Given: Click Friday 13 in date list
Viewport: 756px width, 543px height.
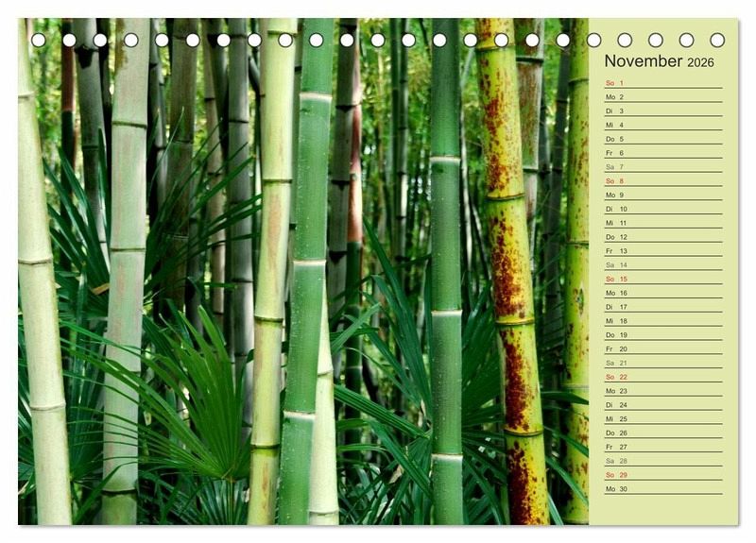Looking at the screenshot, I should click(661, 251).
